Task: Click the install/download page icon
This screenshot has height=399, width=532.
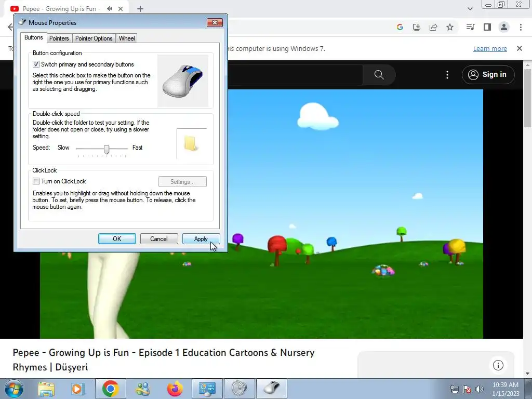Action: (417, 27)
